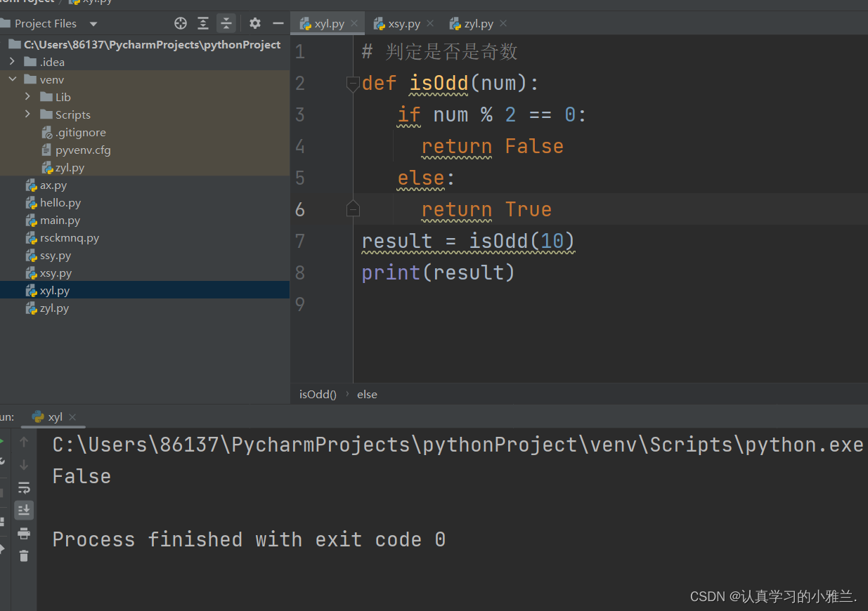Collapse the venv folder
Screen dimensions: 868x611
[x=12, y=79]
